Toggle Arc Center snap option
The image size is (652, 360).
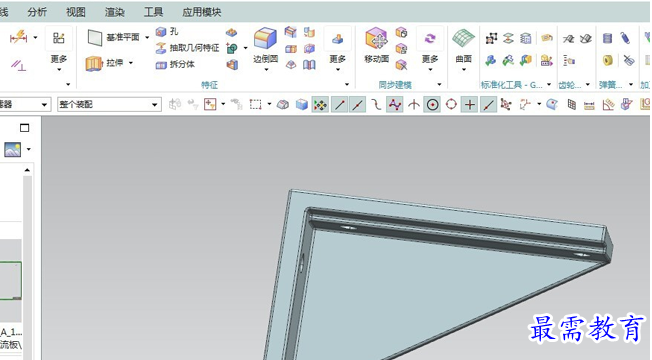(432, 104)
